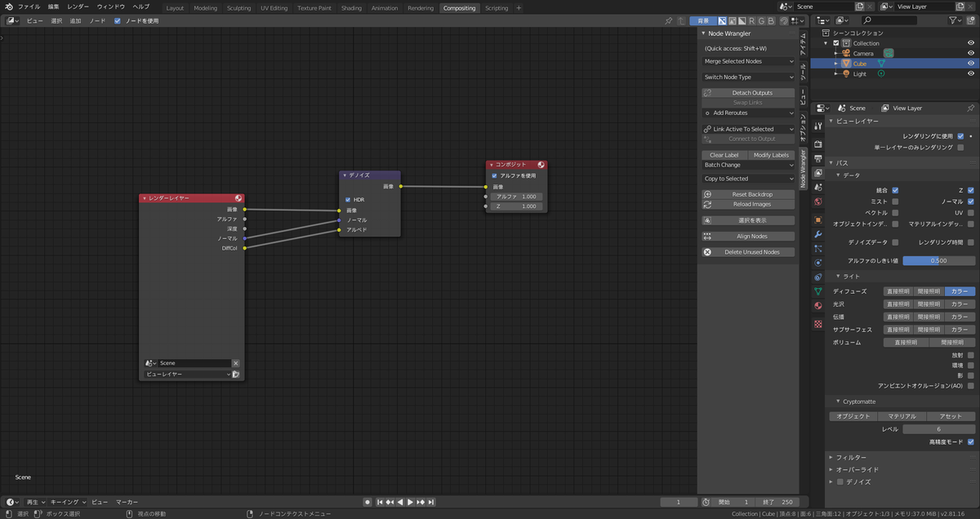Show only the Blue channel (B)
This screenshot has width=980, height=519.
(773, 20)
